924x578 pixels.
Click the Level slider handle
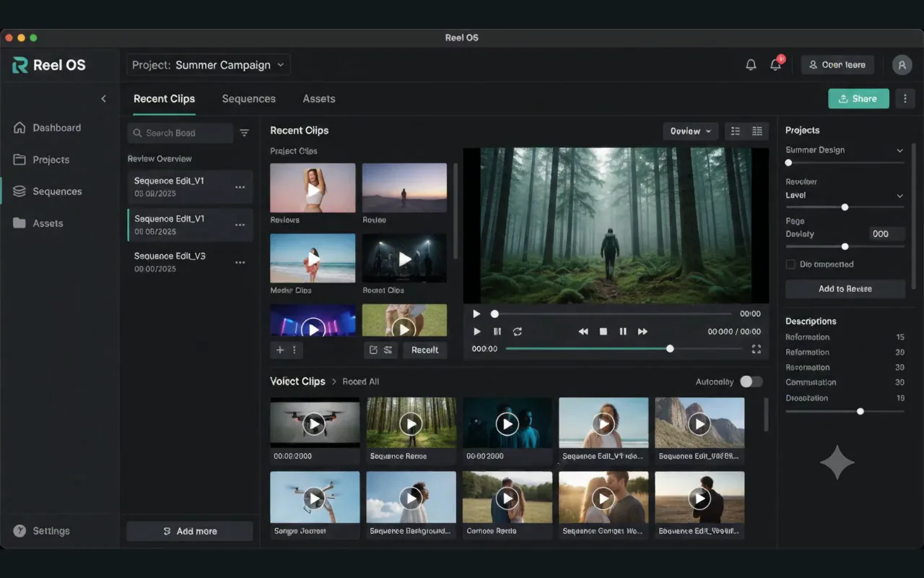[x=845, y=207]
